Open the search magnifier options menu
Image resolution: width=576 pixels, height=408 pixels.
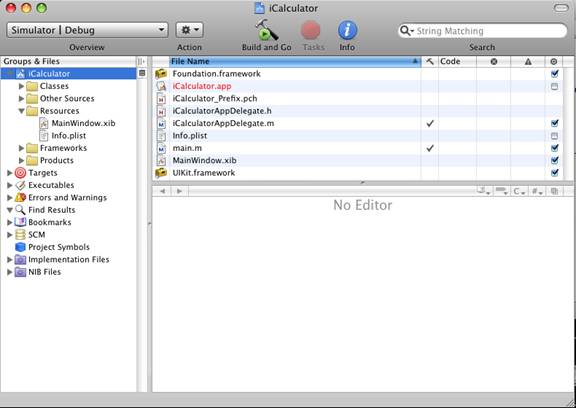click(x=407, y=31)
